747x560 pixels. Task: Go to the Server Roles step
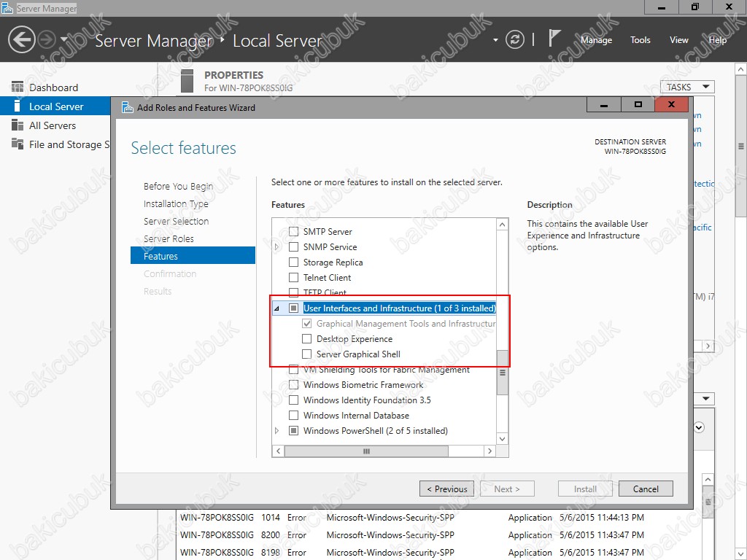[x=169, y=238]
